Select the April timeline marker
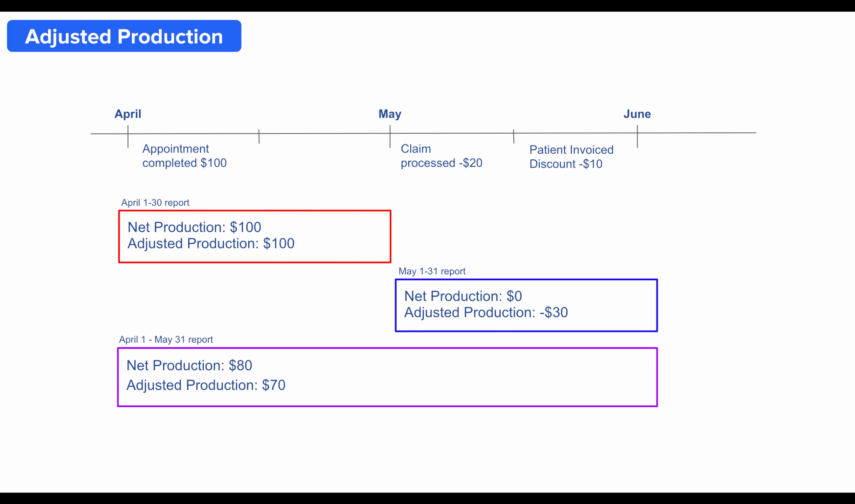Screen dimensions: 855x504 [x=128, y=114]
